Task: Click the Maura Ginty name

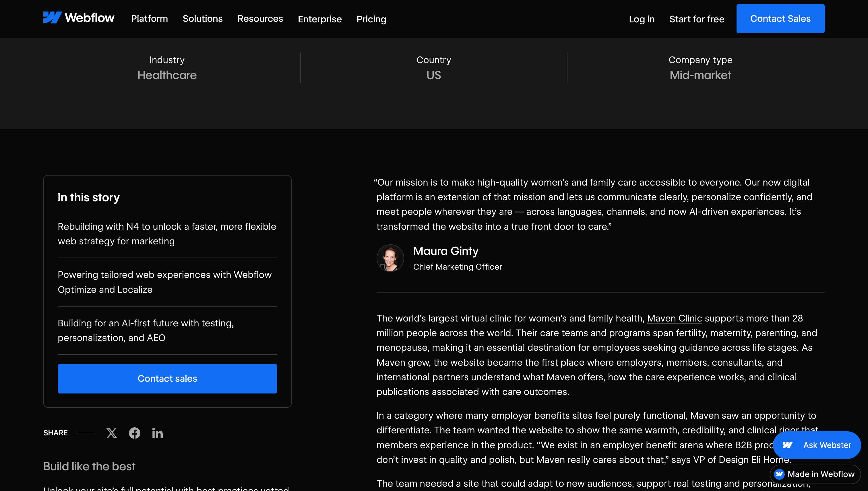Action: tap(445, 251)
